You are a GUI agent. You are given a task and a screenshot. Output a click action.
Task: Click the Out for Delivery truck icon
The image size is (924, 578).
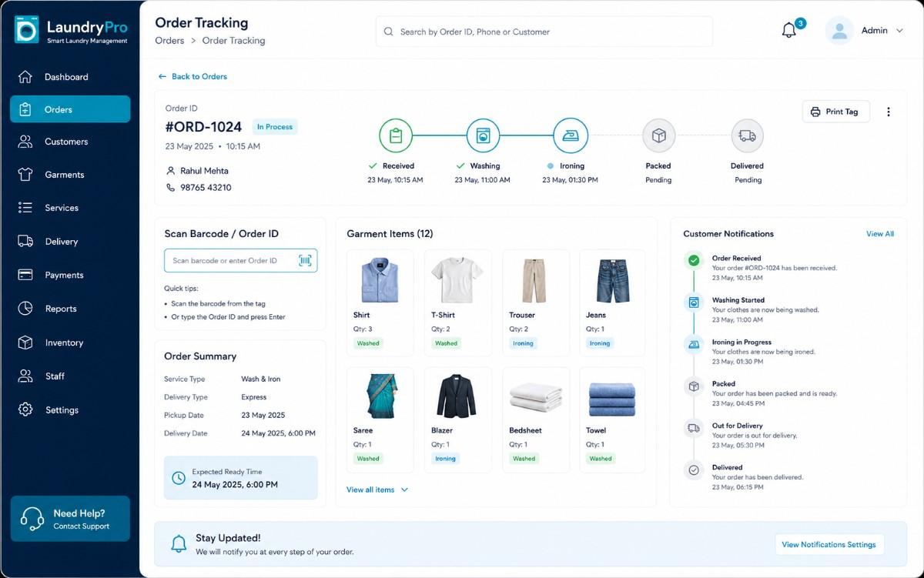click(x=694, y=428)
